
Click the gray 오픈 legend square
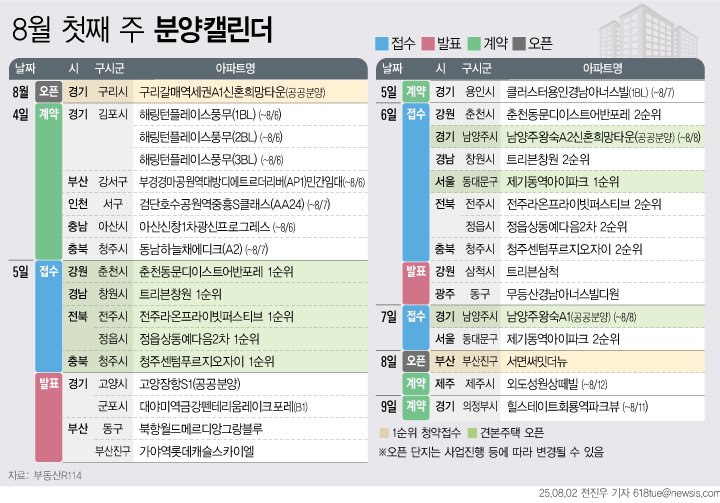527,43
